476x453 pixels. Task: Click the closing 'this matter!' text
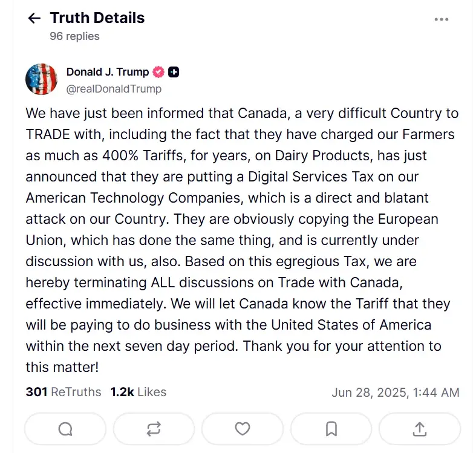(x=62, y=367)
